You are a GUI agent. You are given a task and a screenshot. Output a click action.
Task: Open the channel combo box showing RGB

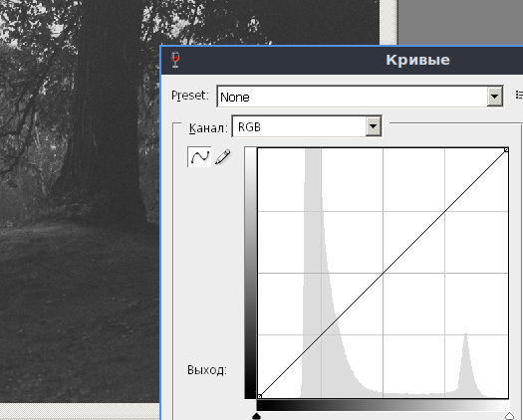[307, 126]
